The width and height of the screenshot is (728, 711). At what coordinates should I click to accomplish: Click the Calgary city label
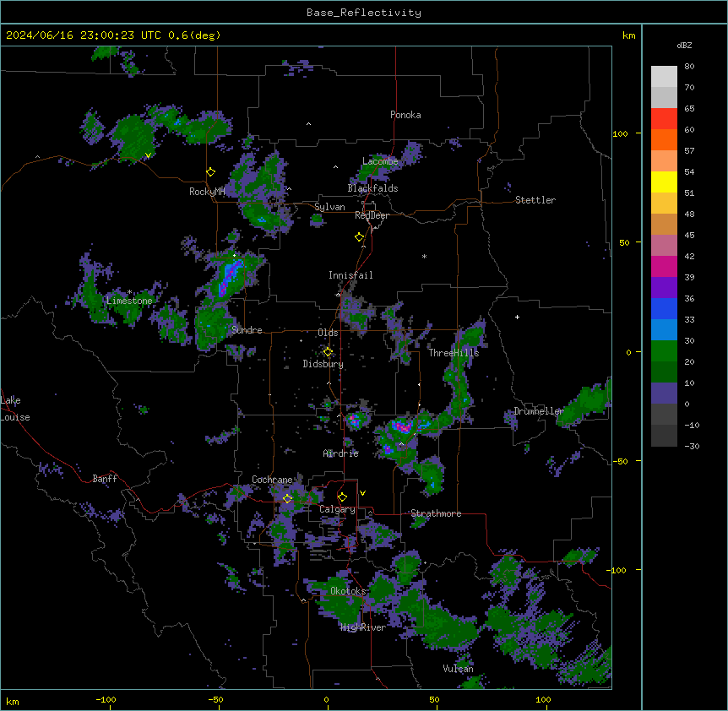[x=337, y=509]
